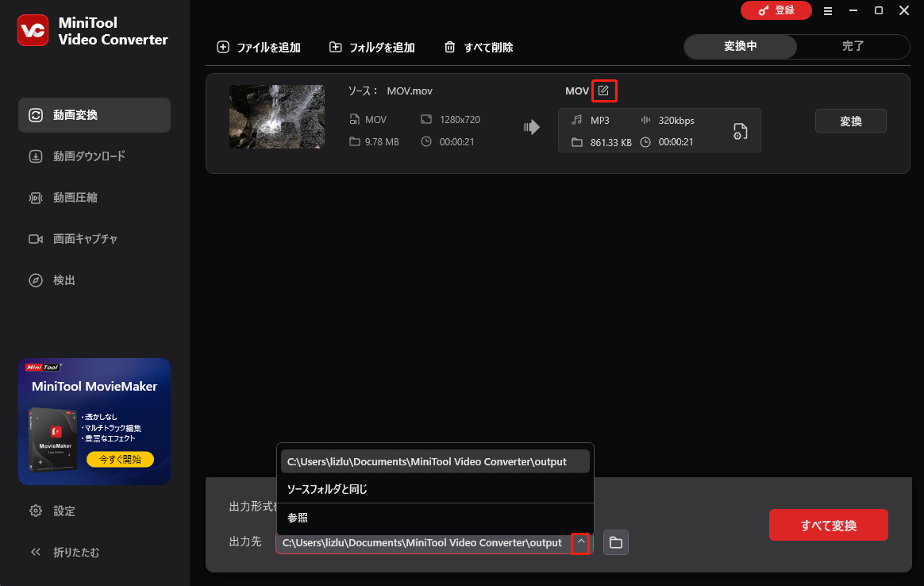This screenshot has height=586, width=924.
Task: Click ファイルを追加 add file button
Action: [x=259, y=47]
